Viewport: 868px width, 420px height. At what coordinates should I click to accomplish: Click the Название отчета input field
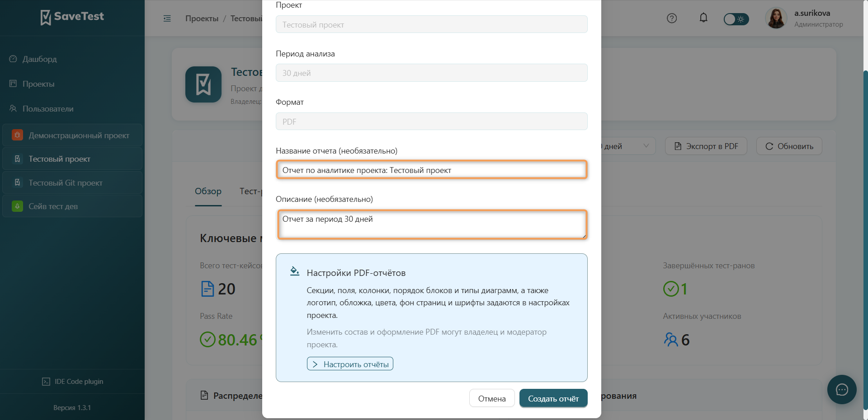coord(432,170)
